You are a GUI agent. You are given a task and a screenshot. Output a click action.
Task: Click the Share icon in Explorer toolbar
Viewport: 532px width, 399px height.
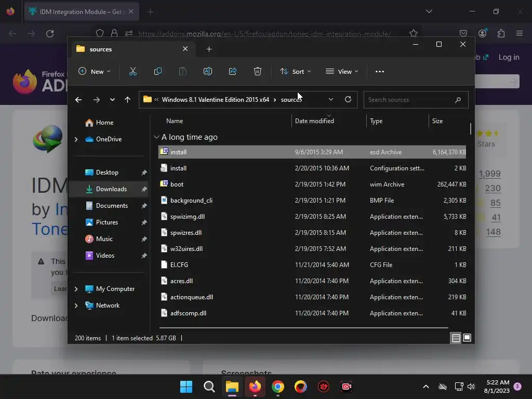coord(233,71)
